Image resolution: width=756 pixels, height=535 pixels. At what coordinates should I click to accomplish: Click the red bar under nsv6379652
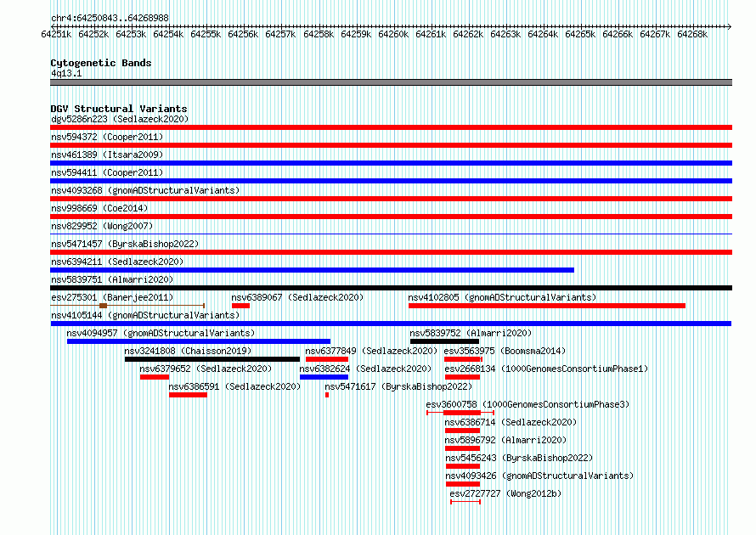tap(155, 377)
